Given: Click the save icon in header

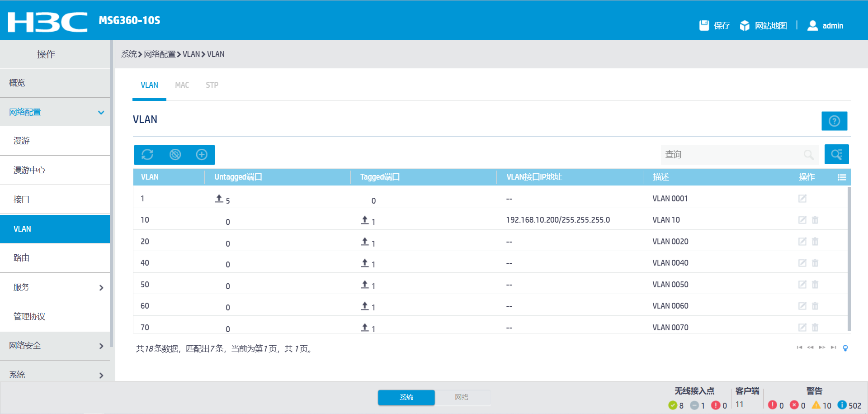Looking at the screenshot, I should click(704, 25).
